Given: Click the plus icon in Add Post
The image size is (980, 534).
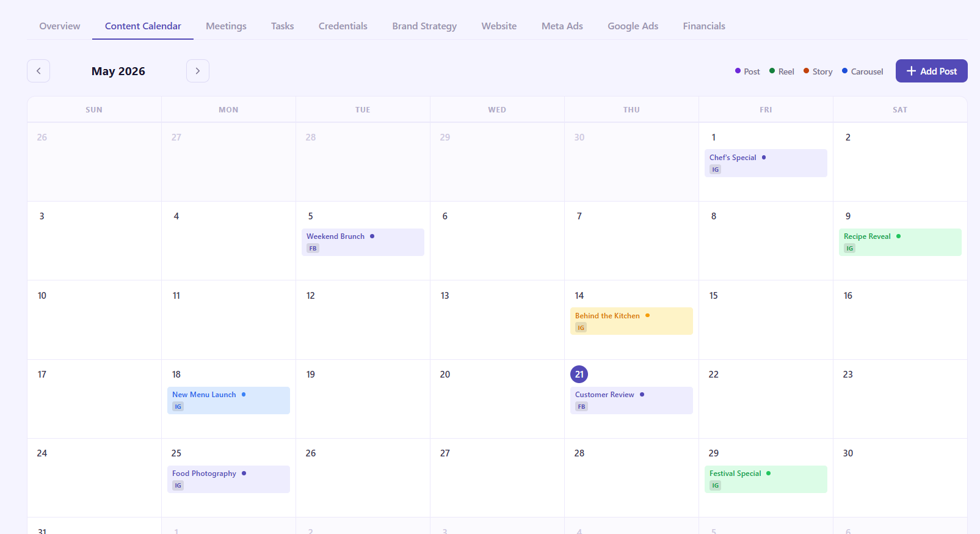Looking at the screenshot, I should coord(911,71).
